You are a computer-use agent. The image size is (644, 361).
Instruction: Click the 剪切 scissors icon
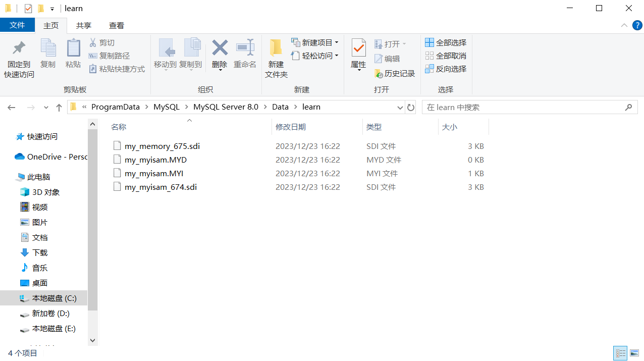(93, 43)
